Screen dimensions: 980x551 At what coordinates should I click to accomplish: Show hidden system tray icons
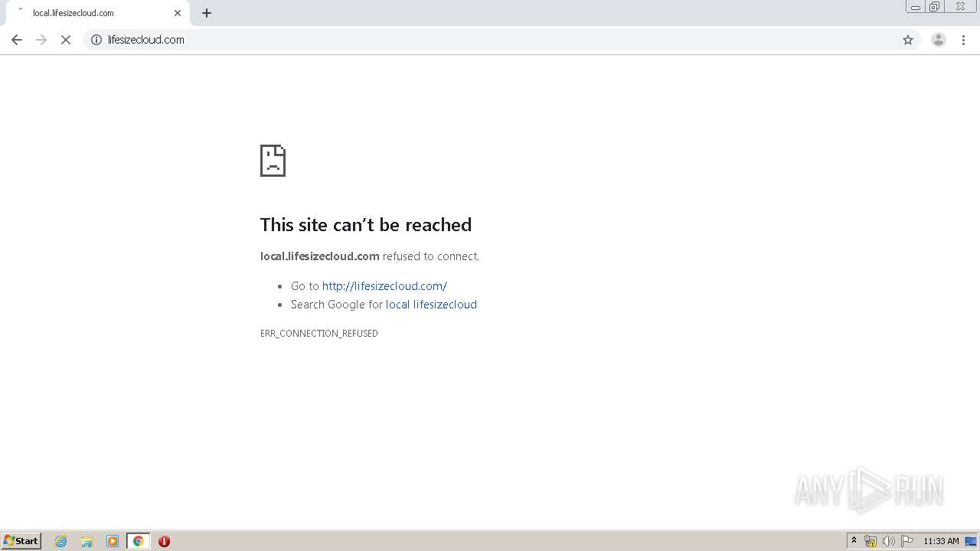(x=854, y=541)
